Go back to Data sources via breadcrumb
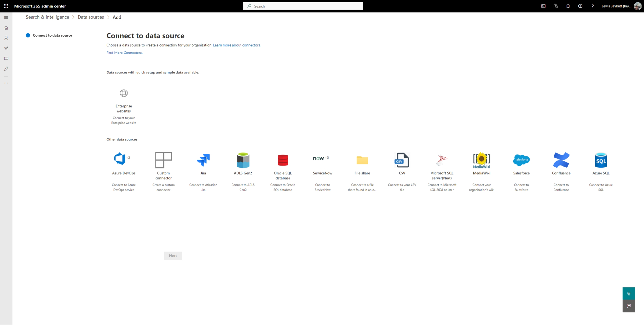This screenshot has height=325, width=644. click(x=90, y=17)
